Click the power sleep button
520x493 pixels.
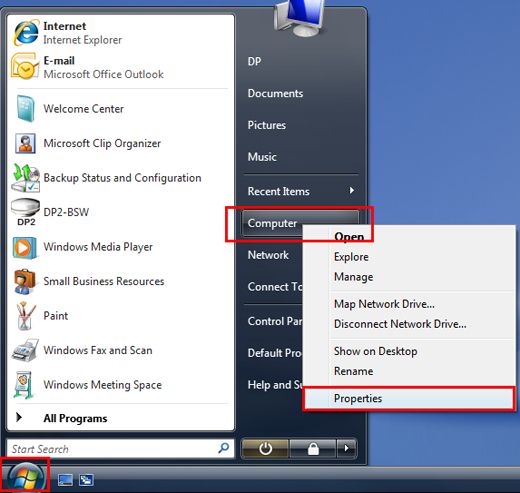[x=265, y=449]
